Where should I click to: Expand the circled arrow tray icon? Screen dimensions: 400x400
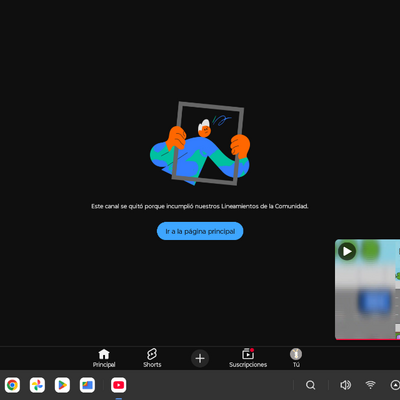coord(395,385)
